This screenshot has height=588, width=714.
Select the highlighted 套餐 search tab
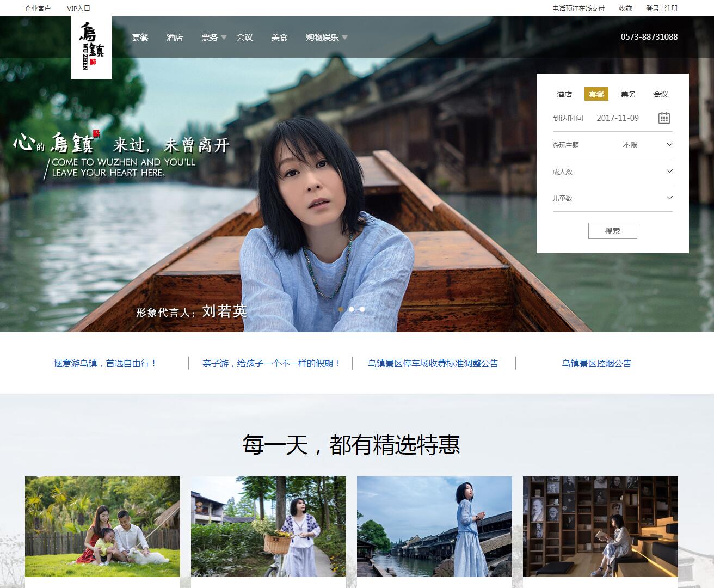(x=596, y=94)
